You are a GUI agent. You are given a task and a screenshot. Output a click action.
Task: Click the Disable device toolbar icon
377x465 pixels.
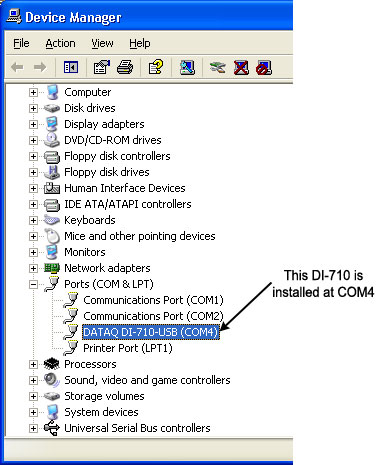tap(264, 67)
